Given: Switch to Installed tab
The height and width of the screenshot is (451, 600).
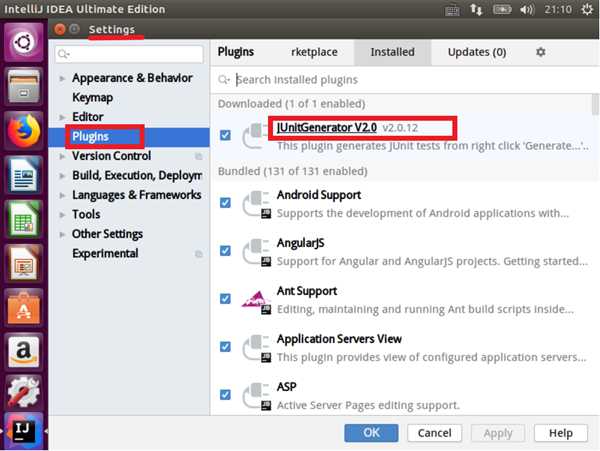Looking at the screenshot, I should (392, 52).
